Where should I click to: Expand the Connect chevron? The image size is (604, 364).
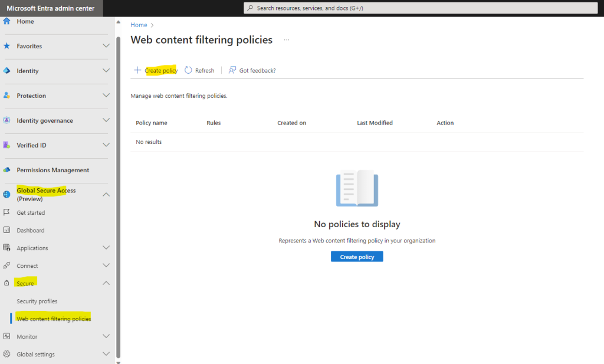point(106,265)
